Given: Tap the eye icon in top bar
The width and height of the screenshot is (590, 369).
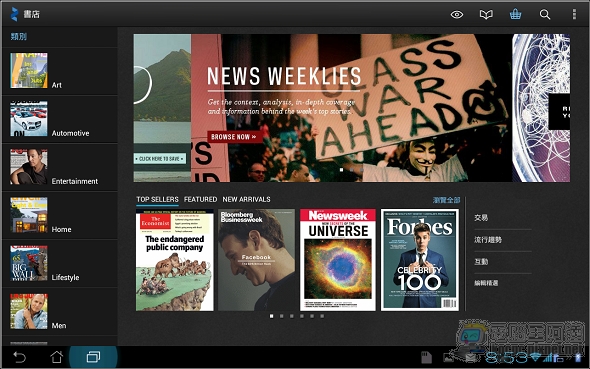Looking at the screenshot, I should (457, 15).
